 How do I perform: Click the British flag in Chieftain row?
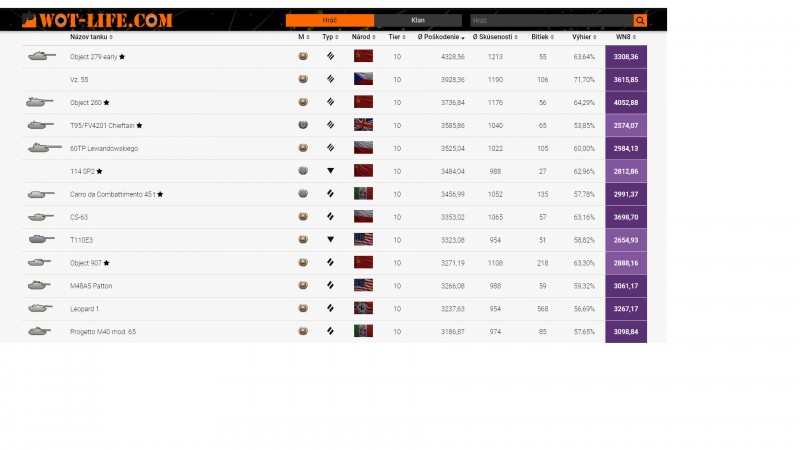pyautogui.click(x=363, y=125)
